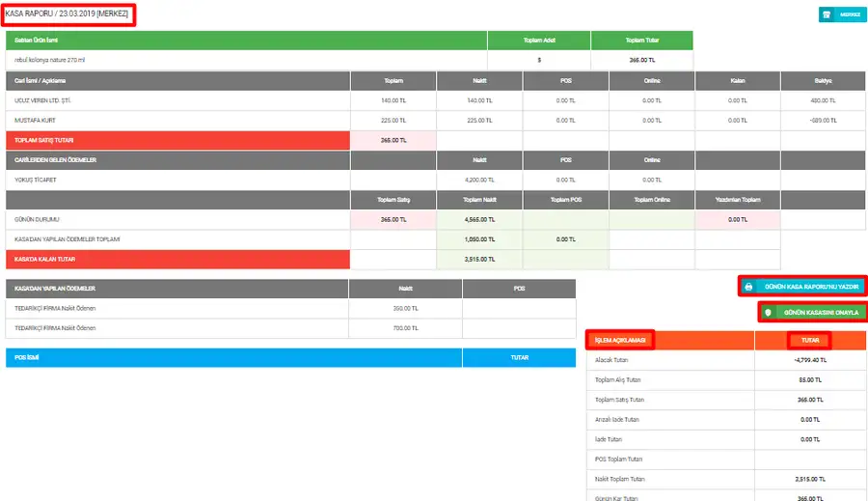Screen dimensions: 868x501
Task: Click Toplam Tutar value of rebul kolonya row
Action: tap(642, 60)
